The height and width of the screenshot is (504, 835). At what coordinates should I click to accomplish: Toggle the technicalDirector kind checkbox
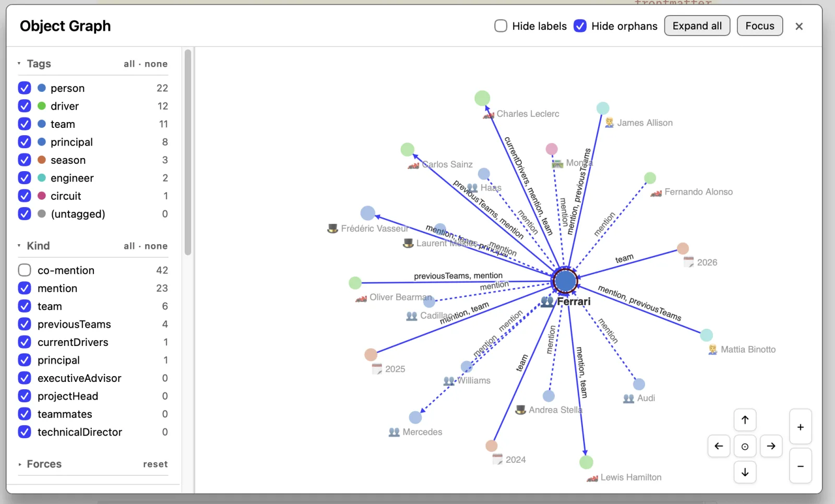[x=25, y=432]
